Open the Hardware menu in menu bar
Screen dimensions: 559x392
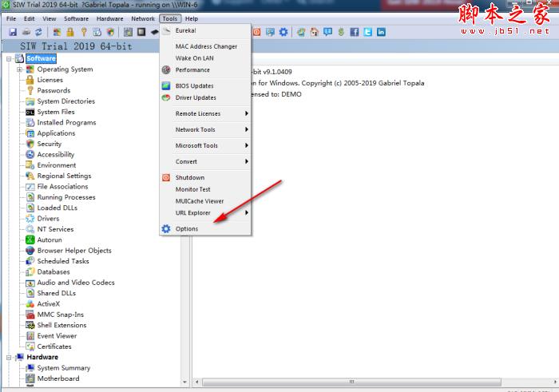click(110, 18)
